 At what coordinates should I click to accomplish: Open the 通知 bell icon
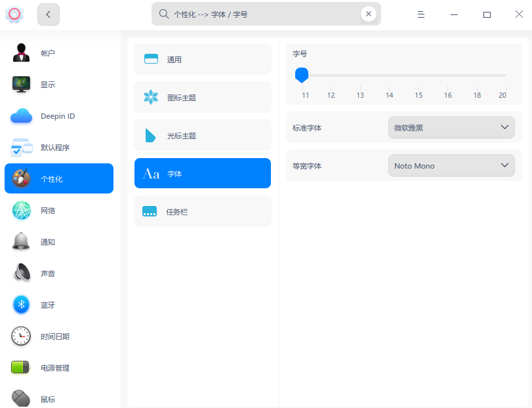[22, 242]
